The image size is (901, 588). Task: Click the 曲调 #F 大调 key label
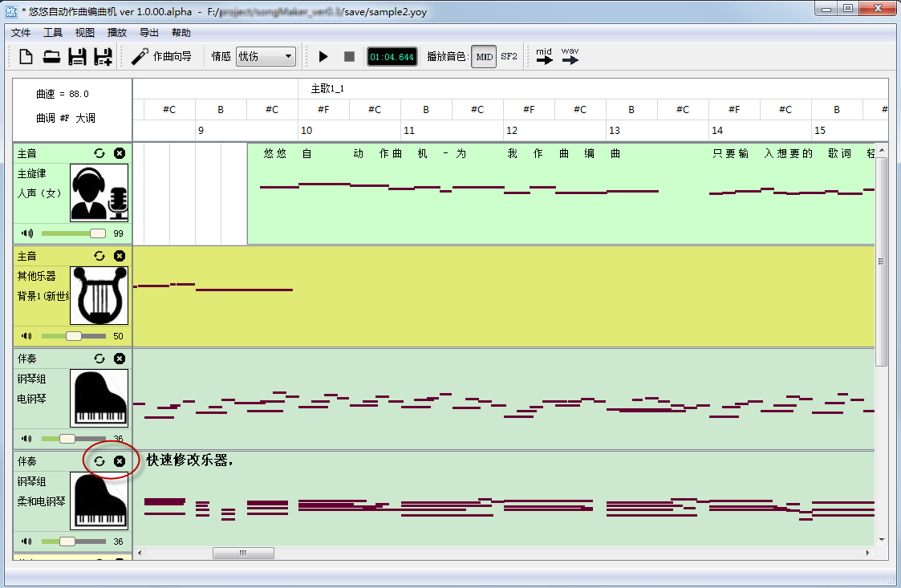66,118
